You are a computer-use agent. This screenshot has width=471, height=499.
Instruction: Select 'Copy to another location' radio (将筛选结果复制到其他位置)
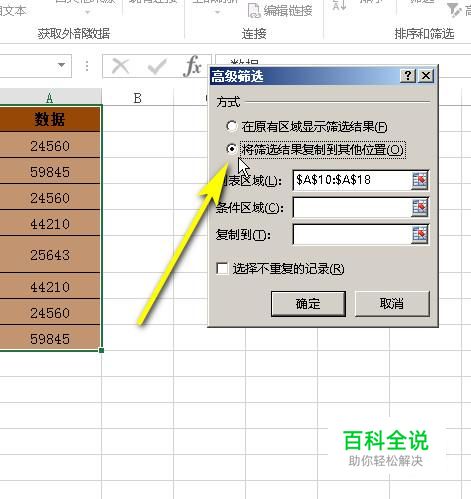click(x=232, y=149)
